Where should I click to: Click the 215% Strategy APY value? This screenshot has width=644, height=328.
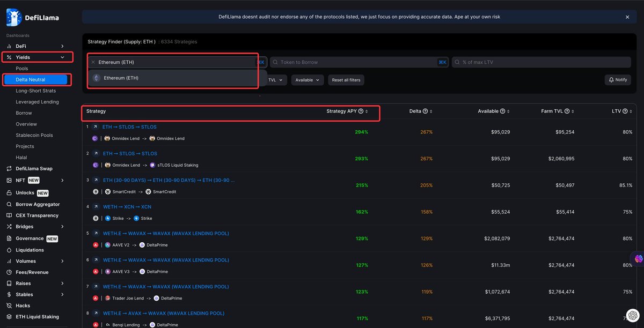(x=361, y=185)
